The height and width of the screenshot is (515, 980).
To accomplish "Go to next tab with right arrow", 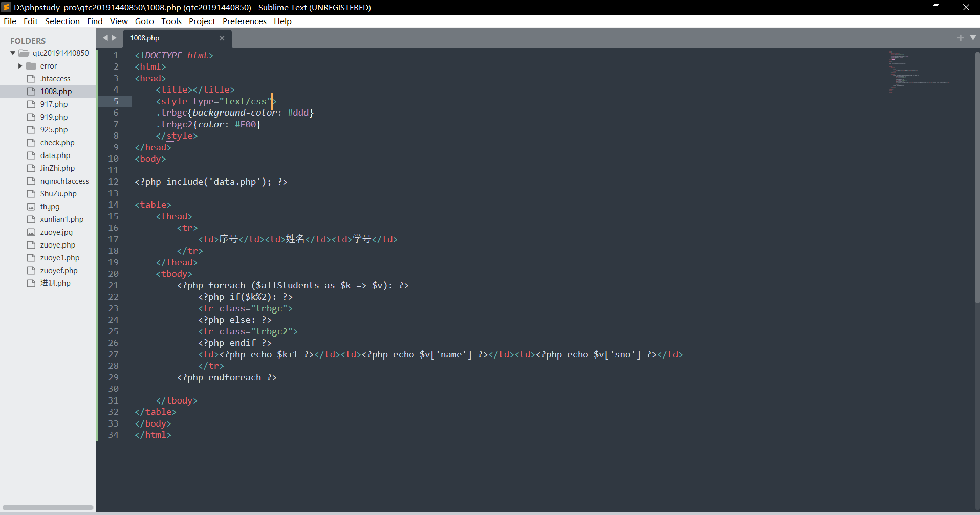I will click(x=114, y=38).
